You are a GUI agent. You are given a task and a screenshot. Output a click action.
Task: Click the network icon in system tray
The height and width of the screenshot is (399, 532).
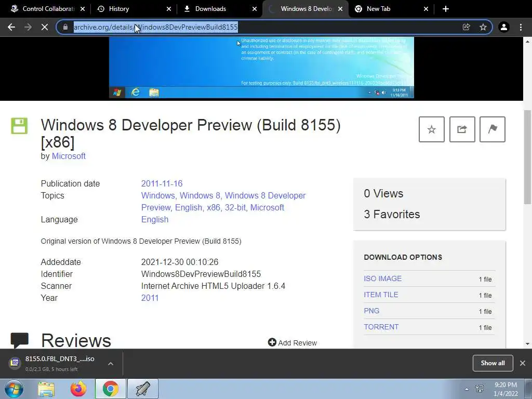pos(480,389)
